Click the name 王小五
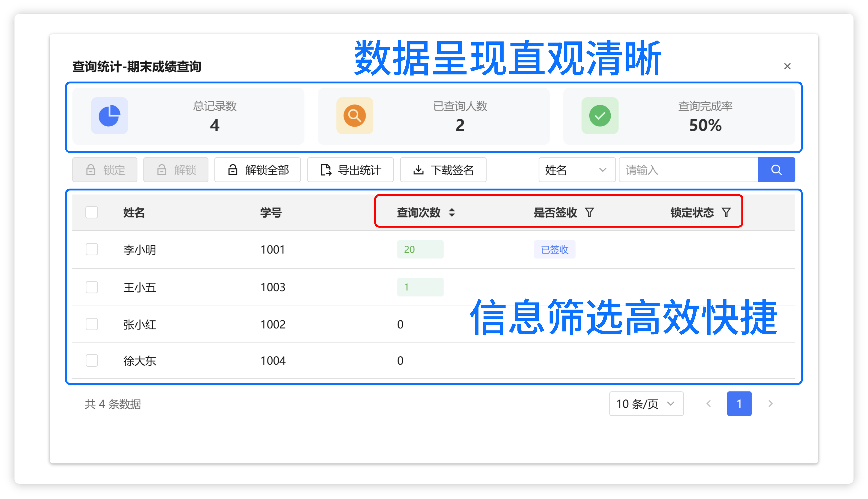The image size is (868, 499). (x=140, y=287)
